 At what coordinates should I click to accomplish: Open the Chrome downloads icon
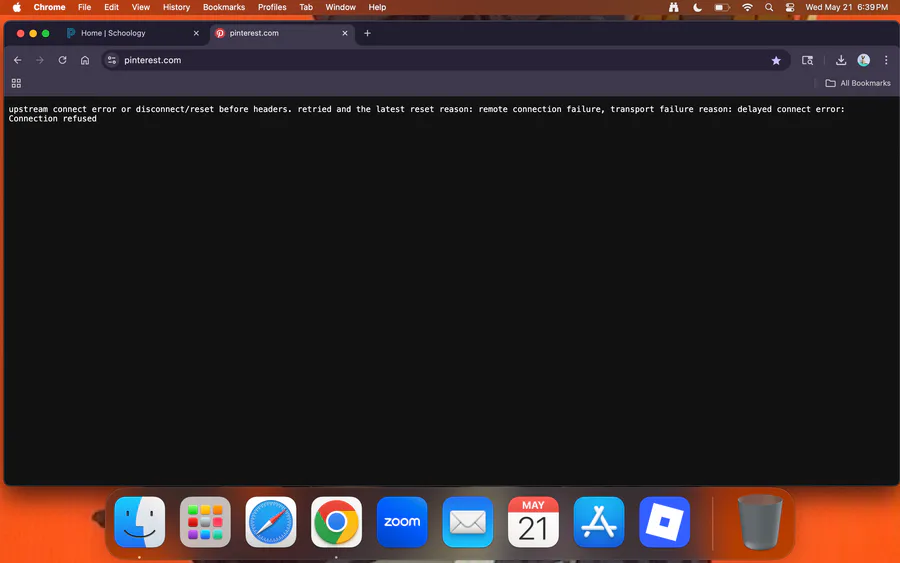(x=841, y=60)
